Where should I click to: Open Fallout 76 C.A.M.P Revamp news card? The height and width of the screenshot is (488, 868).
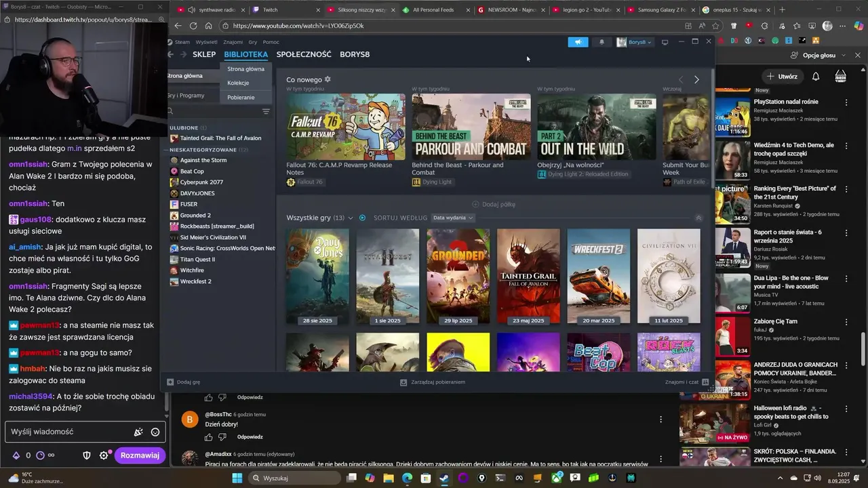coord(346,127)
